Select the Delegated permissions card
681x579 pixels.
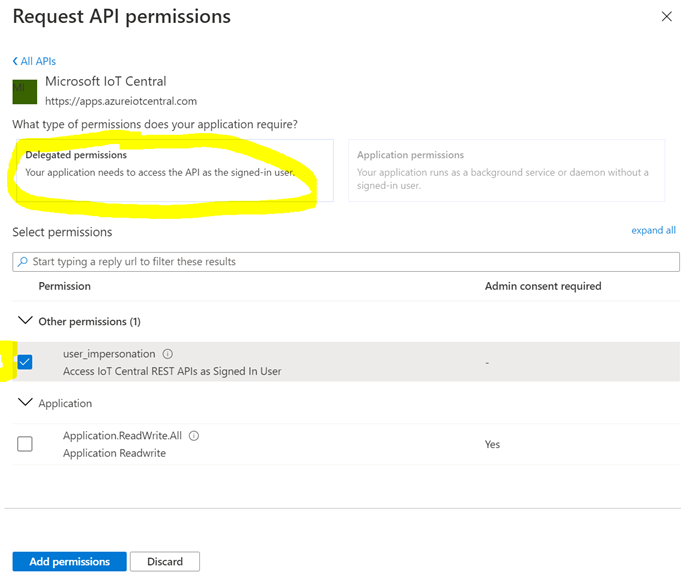175,170
